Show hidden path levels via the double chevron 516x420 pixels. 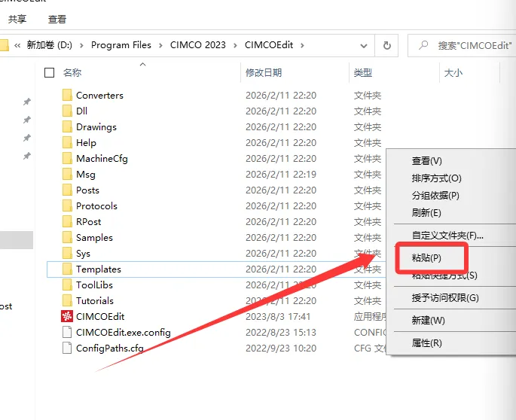(17, 45)
